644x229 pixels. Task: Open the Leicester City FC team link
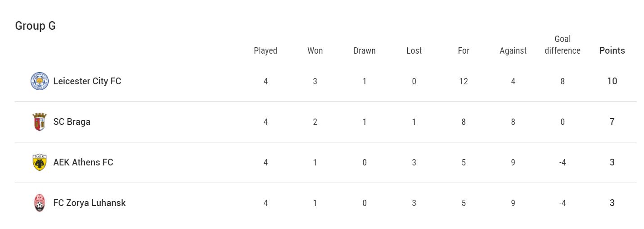coord(87,81)
